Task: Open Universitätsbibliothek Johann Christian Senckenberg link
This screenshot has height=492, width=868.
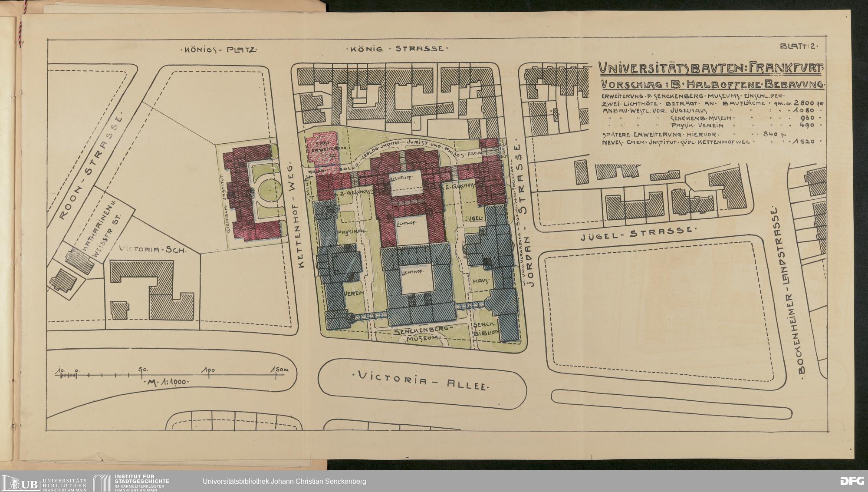Action: [284, 481]
